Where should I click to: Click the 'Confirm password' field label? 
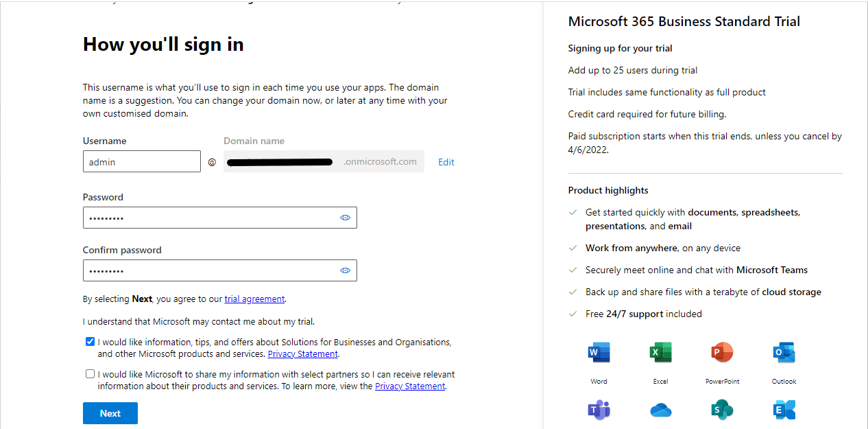[122, 250]
